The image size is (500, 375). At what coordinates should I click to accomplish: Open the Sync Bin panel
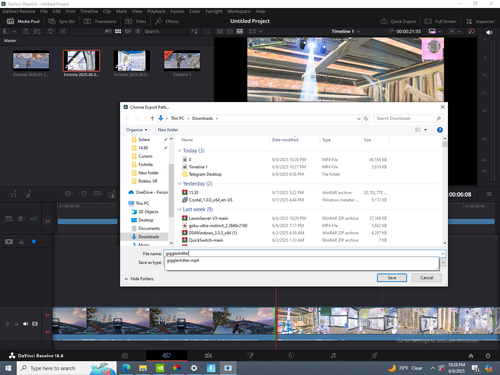[x=62, y=21]
